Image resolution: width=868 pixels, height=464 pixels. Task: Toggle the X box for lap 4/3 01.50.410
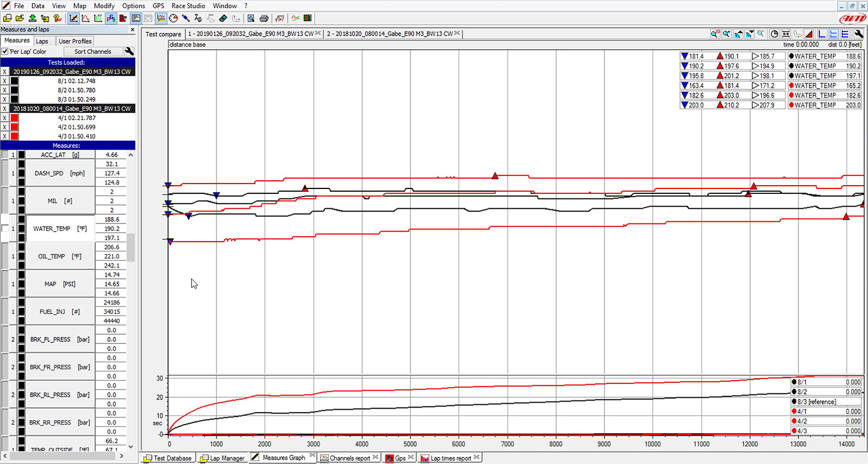pos(4,136)
